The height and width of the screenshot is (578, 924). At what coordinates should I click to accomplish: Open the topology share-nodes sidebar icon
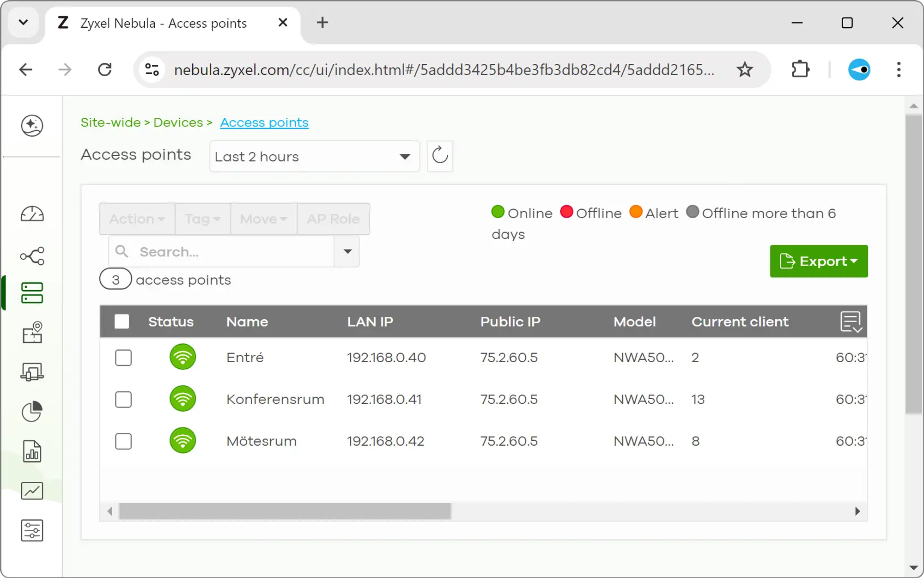pyautogui.click(x=32, y=256)
